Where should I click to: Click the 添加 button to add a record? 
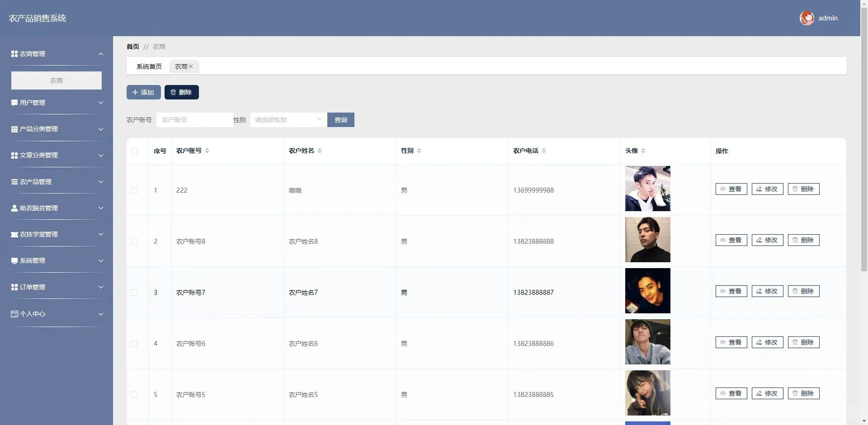pyautogui.click(x=143, y=92)
